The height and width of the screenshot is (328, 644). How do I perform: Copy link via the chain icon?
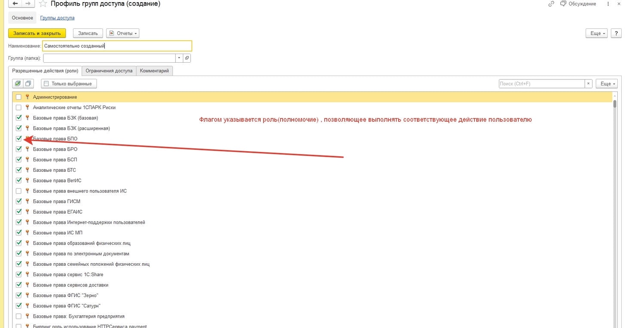tap(551, 4)
